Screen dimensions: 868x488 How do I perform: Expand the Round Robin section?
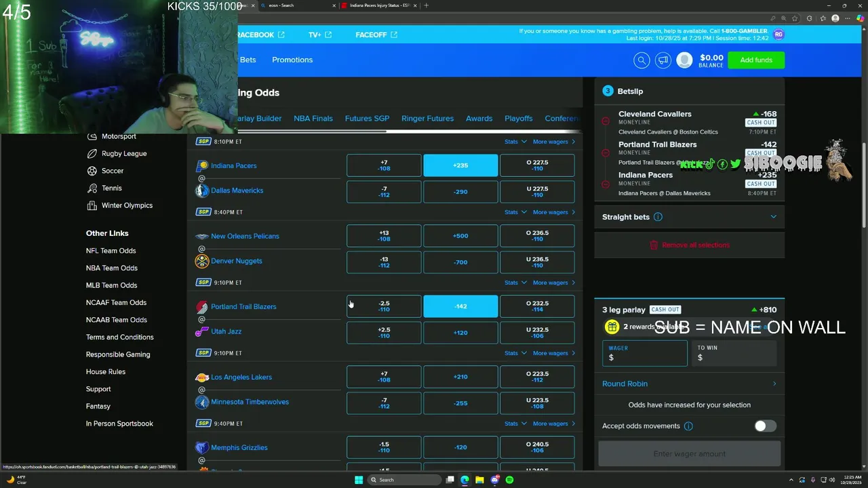point(689,384)
